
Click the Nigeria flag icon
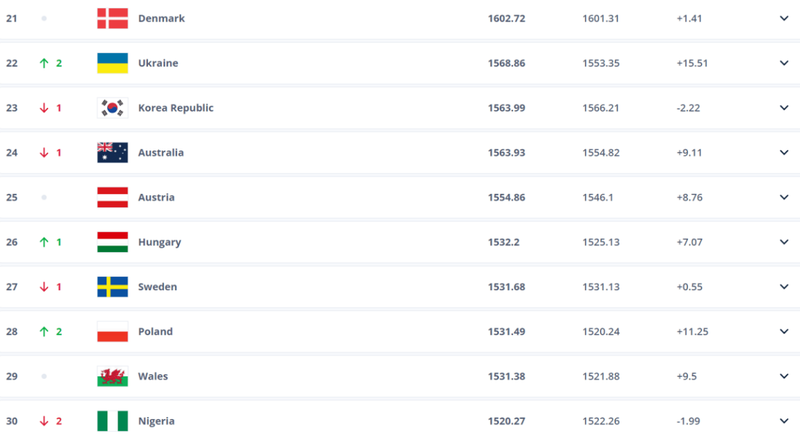(x=112, y=421)
